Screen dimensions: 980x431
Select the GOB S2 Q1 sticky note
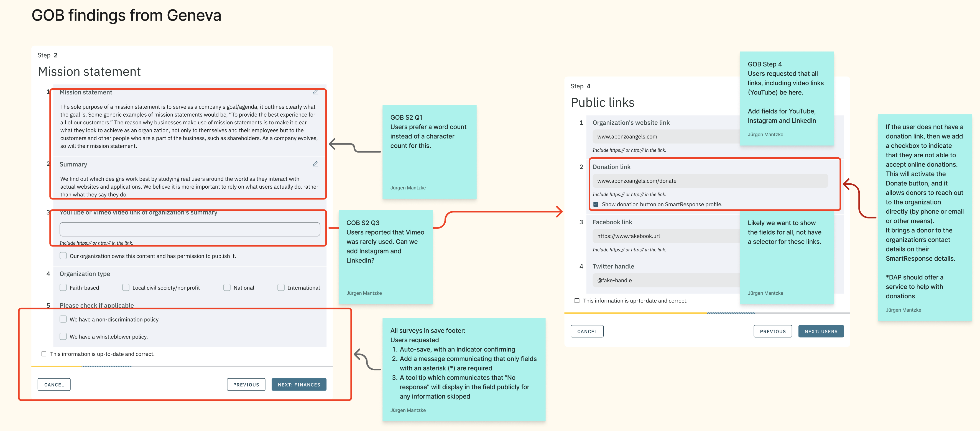[x=429, y=152]
